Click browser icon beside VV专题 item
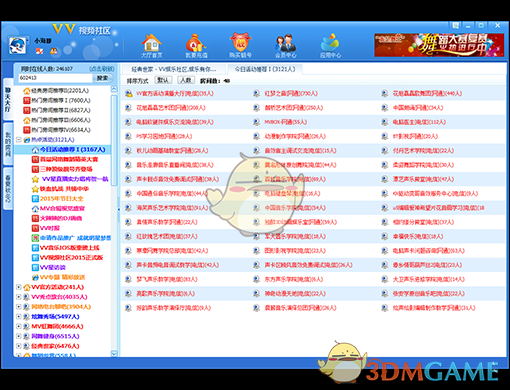The image size is (510, 390). [x=35, y=277]
